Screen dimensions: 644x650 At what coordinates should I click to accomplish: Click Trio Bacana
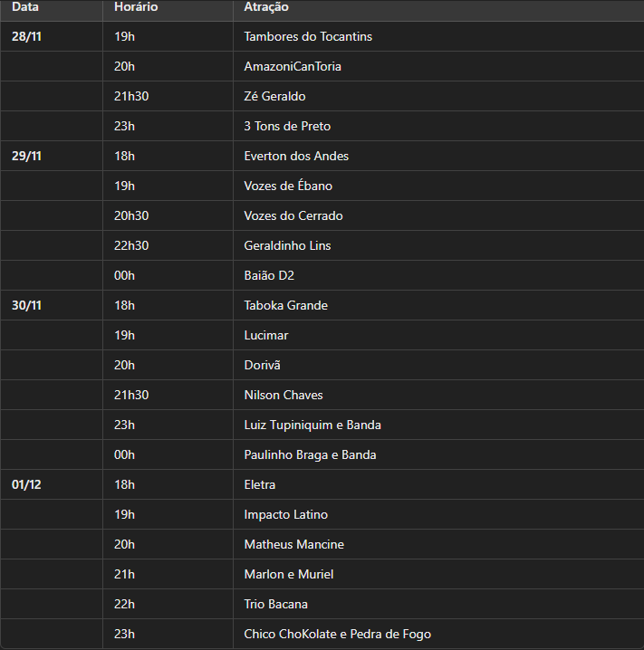(275, 604)
